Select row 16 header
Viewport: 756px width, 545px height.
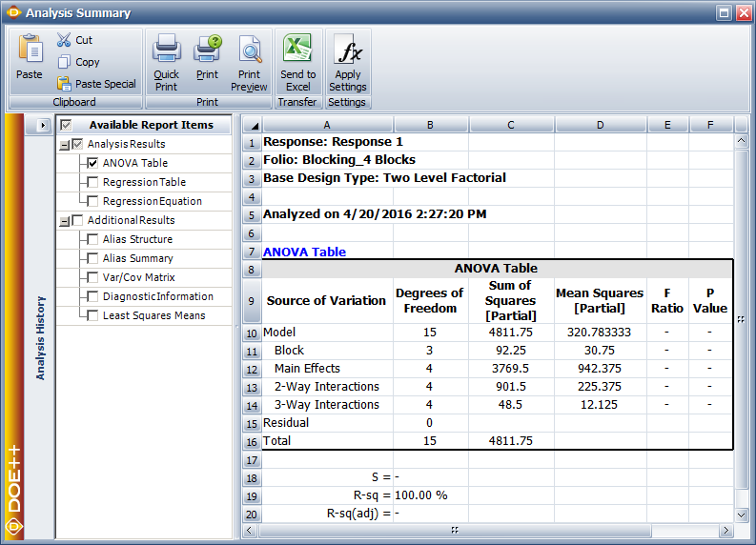(x=252, y=441)
